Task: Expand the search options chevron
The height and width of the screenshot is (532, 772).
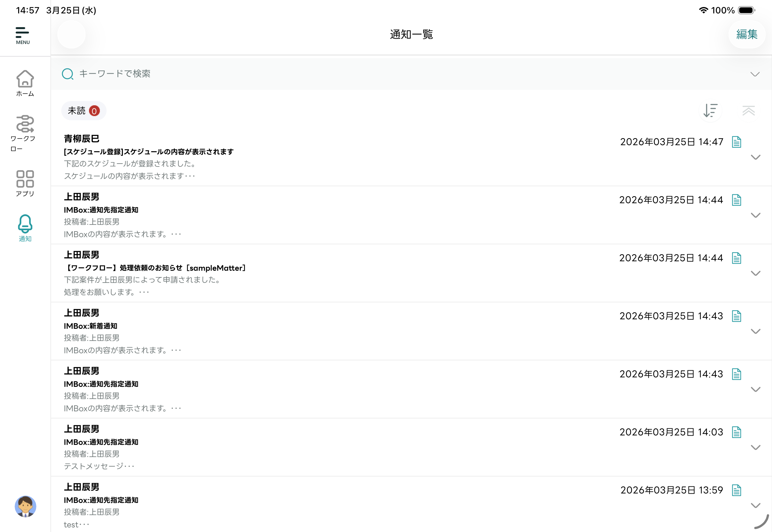Action: pos(755,74)
